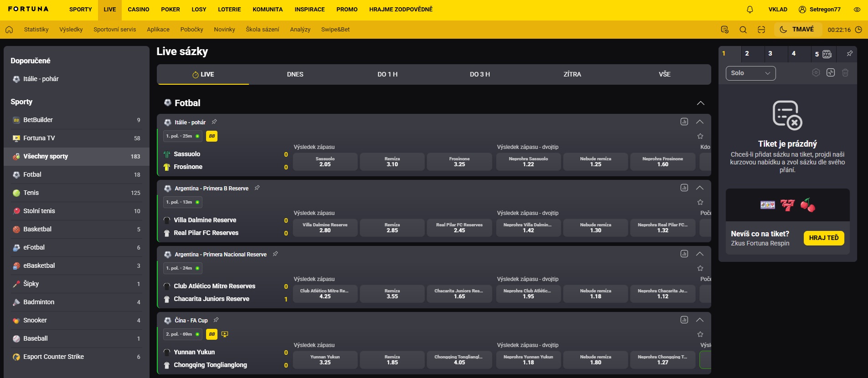The height and width of the screenshot is (378, 868).
Task: Open live stream icon for Yunnan Yukun match
Action: point(225,334)
